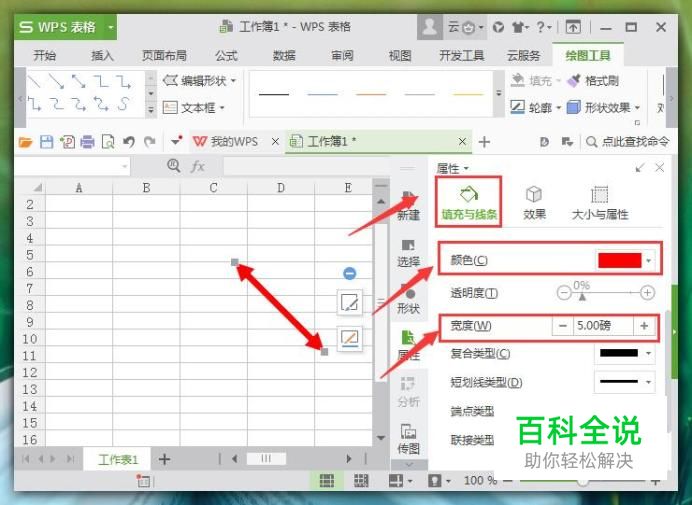This screenshot has width=692, height=505.
Task: Click the floating shape outline button
Action: point(350,339)
